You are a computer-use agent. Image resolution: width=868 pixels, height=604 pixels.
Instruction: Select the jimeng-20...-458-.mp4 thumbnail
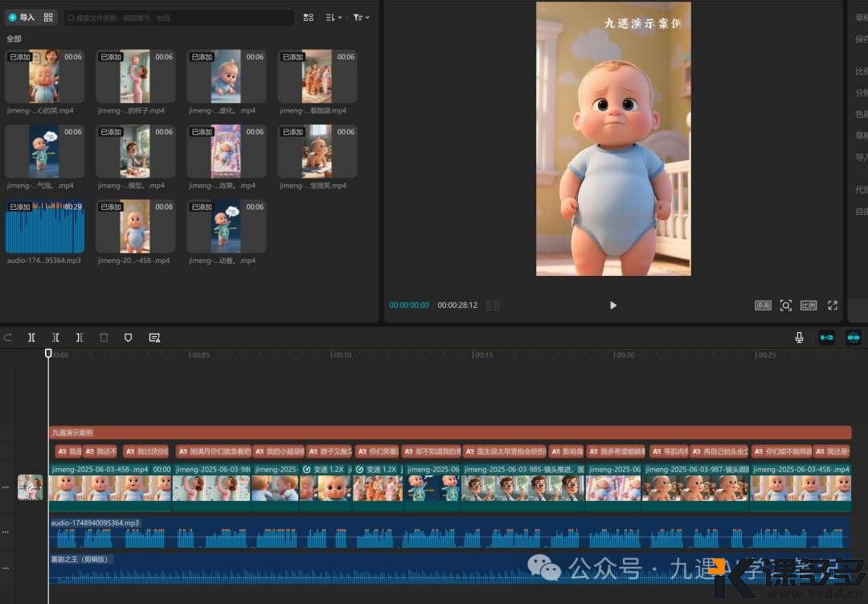pyautogui.click(x=136, y=227)
